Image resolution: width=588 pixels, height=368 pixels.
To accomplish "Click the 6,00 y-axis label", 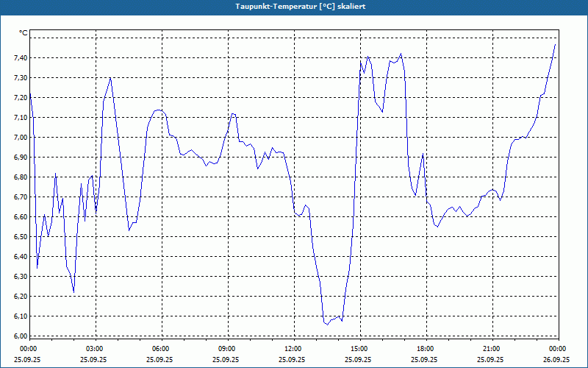I will [21, 336].
